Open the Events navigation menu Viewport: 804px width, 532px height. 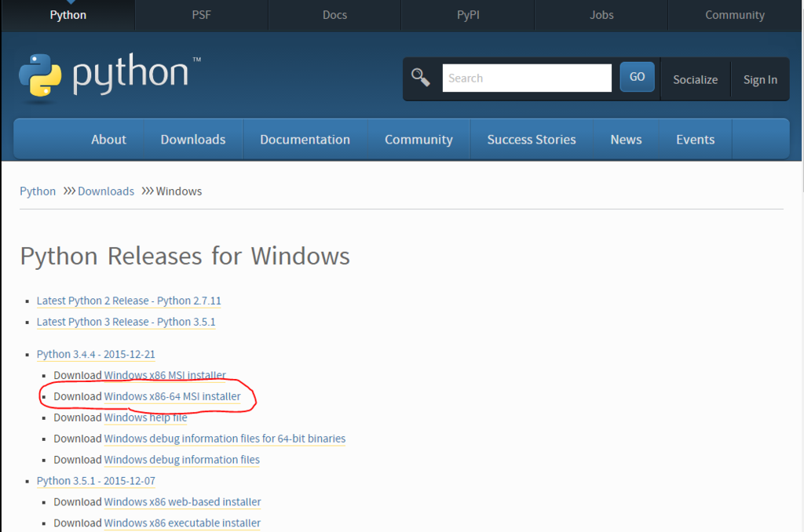(x=695, y=140)
